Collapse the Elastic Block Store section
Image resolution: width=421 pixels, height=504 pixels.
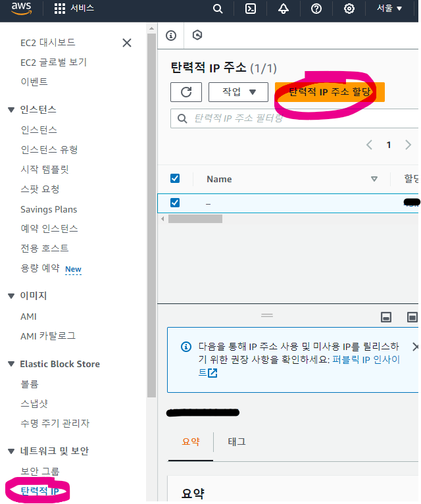coord(11,364)
